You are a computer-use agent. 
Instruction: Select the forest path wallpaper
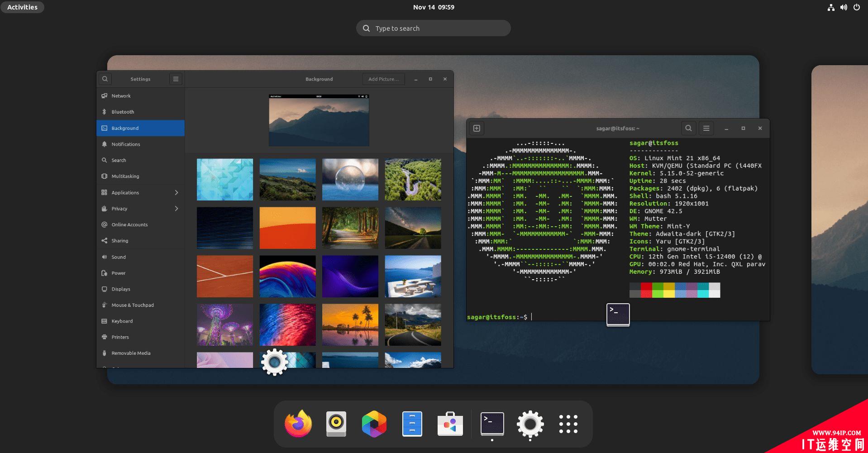(x=350, y=228)
